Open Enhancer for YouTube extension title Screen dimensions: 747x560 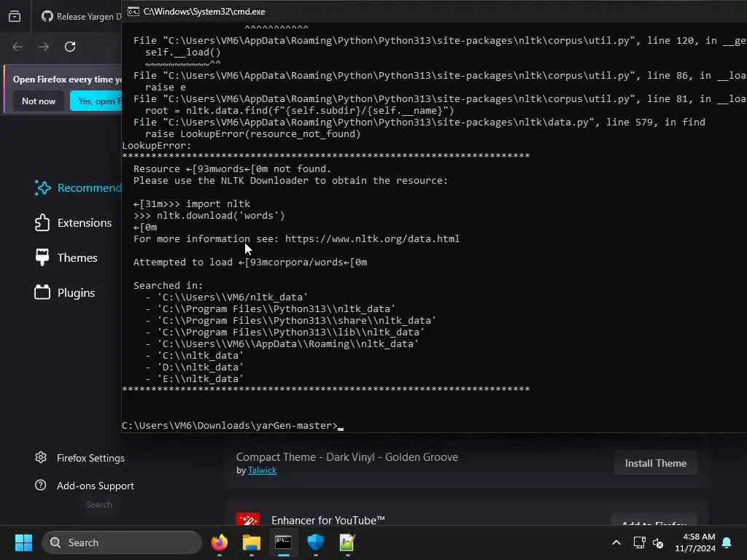coord(328,521)
